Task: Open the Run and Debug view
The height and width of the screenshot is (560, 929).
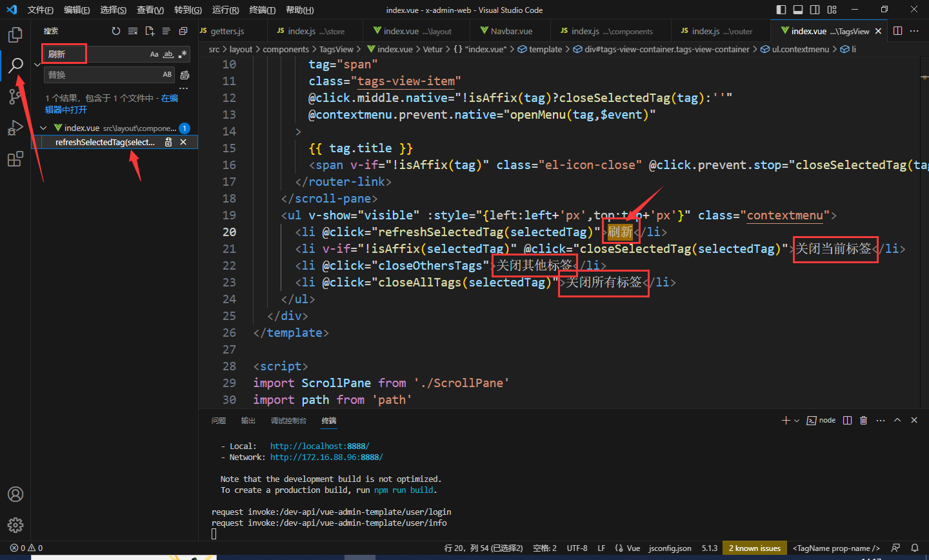Action: 15,128
